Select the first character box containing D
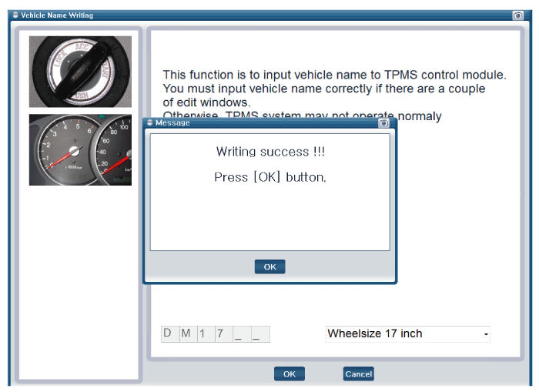The image size is (539, 392). 169,333
